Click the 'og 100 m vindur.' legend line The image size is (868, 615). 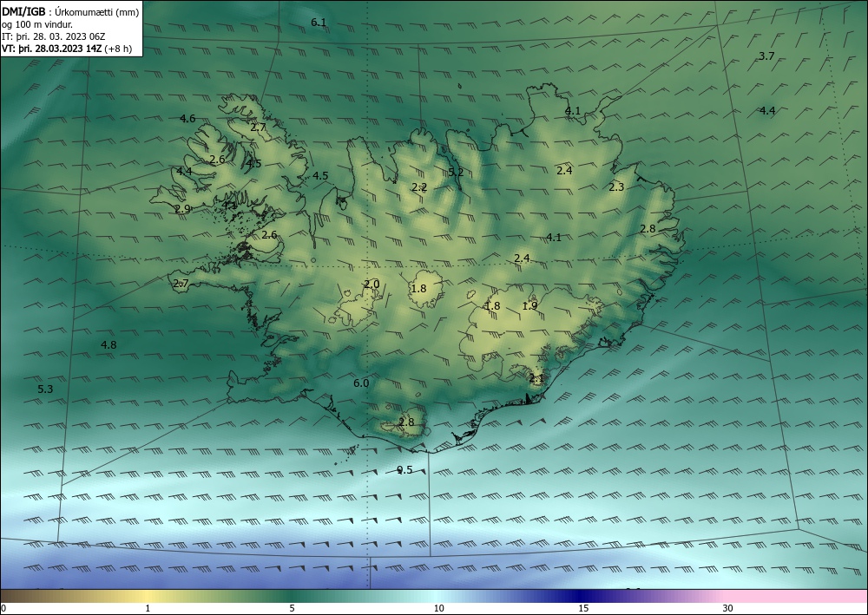coord(37,24)
